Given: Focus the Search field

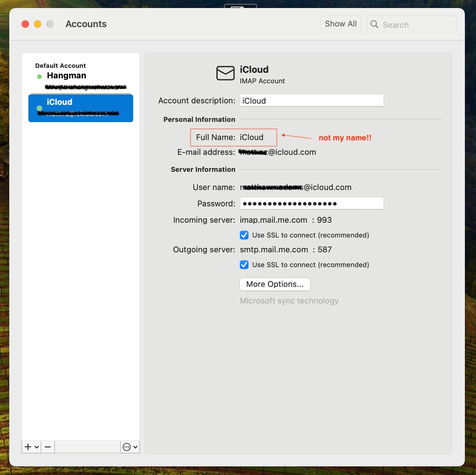Looking at the screenshot, I should [x=412, y=24].
